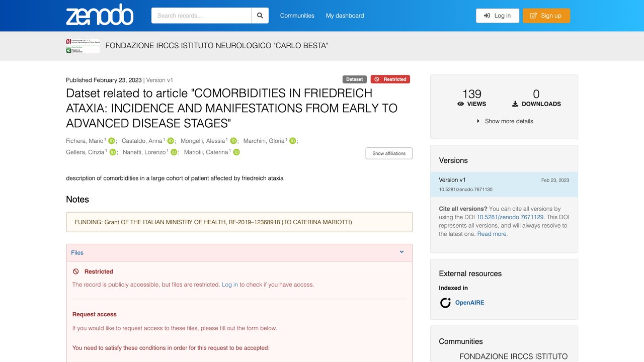The height and width of the screenshot is (362, 644).
Task: Click the orange Sign up button
Action: [546, 16]
